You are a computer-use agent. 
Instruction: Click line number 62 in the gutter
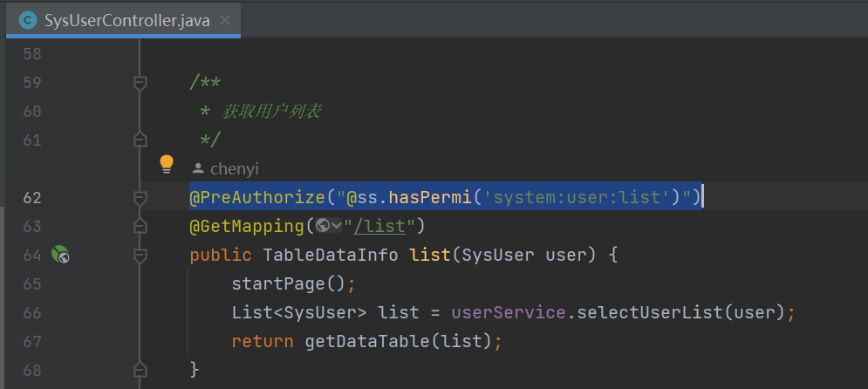(x=32, y=198)
